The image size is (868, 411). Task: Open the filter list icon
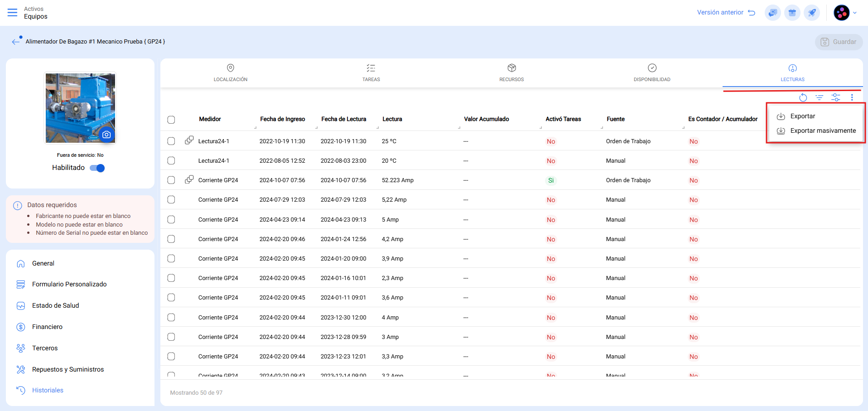tap(819, 97)
